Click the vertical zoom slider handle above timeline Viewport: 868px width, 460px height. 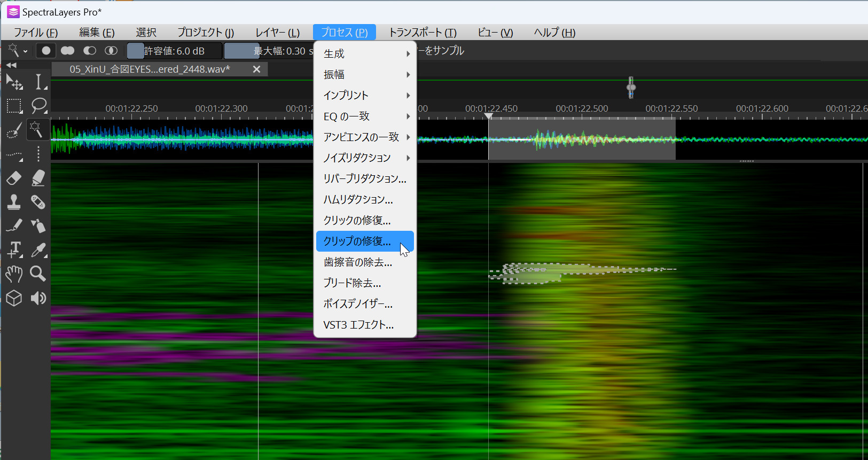click(x=631, y=87)
